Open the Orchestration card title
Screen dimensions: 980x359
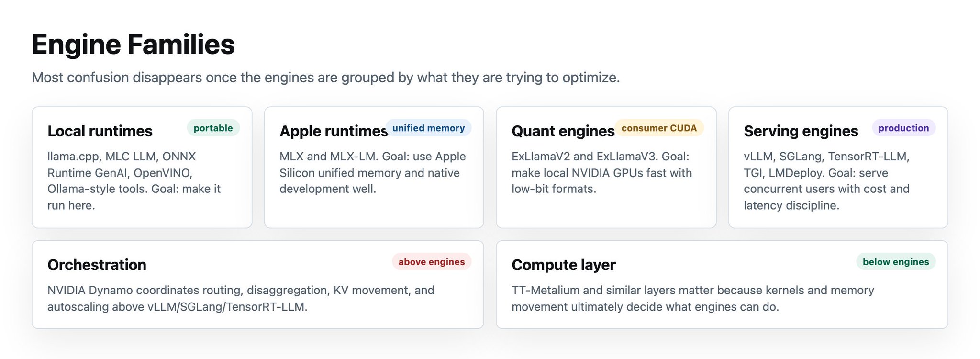(x=97, y=265)
